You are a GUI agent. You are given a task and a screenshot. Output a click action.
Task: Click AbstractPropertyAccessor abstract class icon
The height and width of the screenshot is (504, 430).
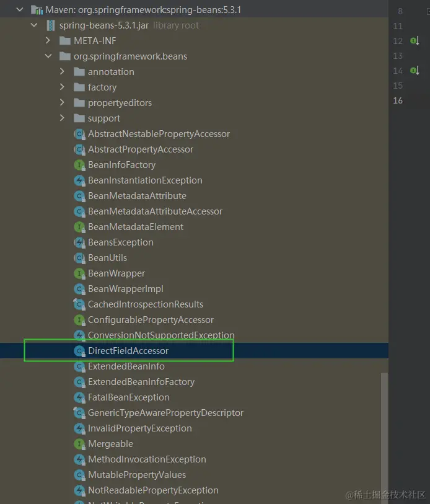tap(79, 149)
